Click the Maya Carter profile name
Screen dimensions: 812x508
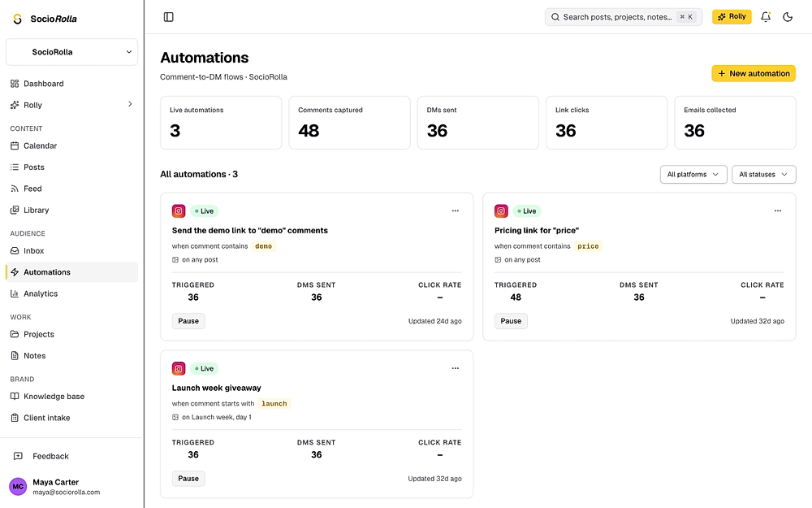[55, 482]
